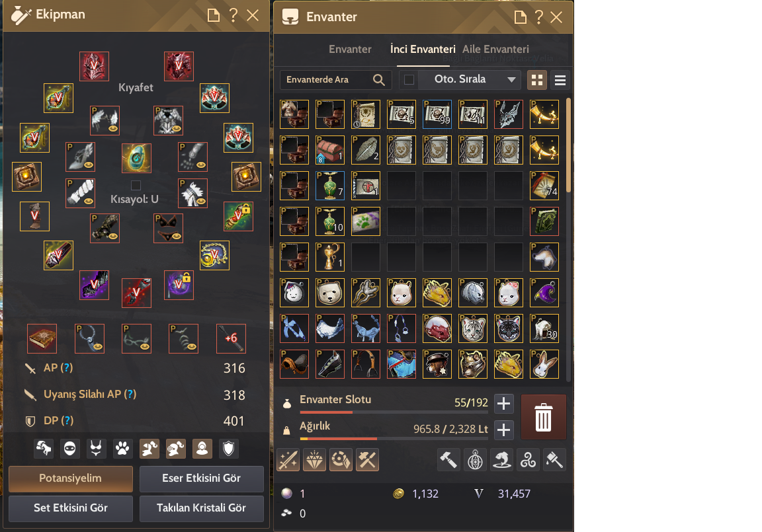This screenshot has height=532, width=762.
Task: Switch to the Envanter tab
Action: click(350, 49)
